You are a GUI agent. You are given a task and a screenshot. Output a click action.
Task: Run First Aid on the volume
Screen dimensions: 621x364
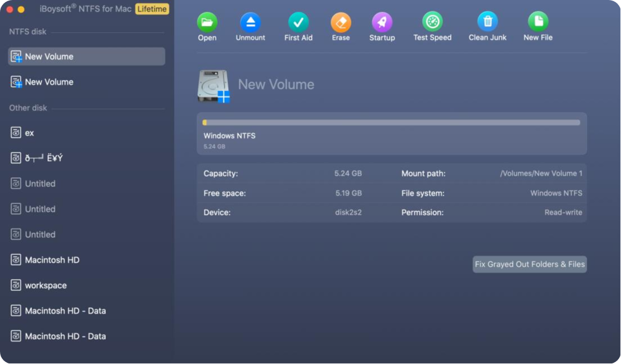coord(298,27)
